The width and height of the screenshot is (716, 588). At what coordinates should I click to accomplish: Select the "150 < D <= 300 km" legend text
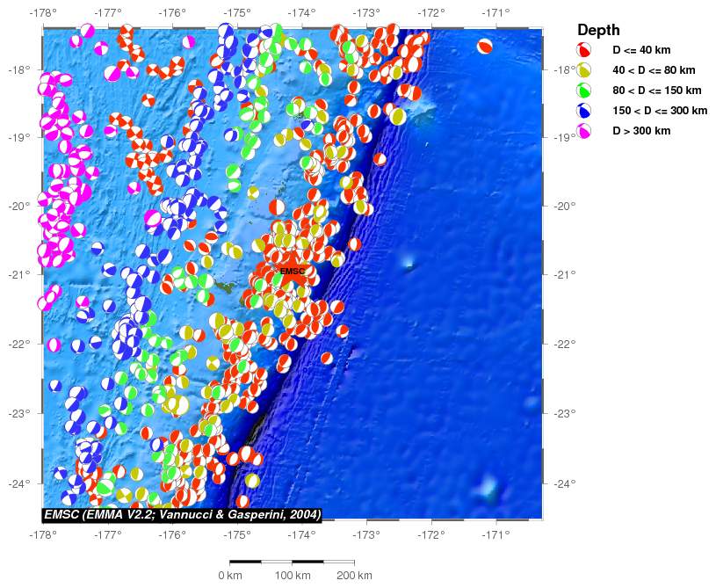[x=660, y=111]
